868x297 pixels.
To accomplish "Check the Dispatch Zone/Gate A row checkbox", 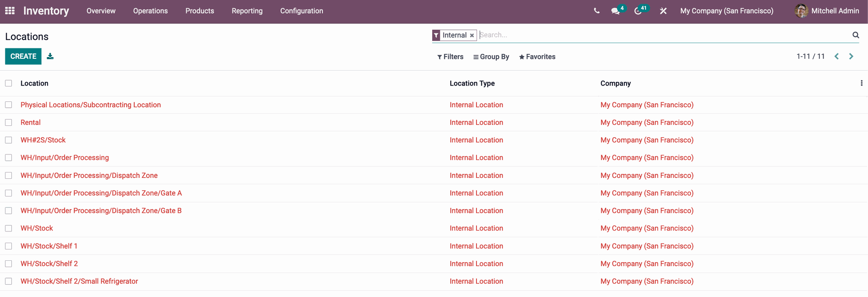I will tap(9, 193).
